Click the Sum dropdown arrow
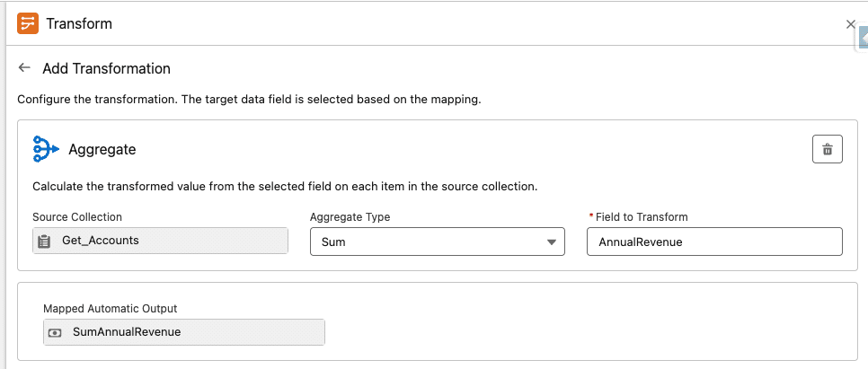This screenshot has width=868, height=369. point(551,242)
